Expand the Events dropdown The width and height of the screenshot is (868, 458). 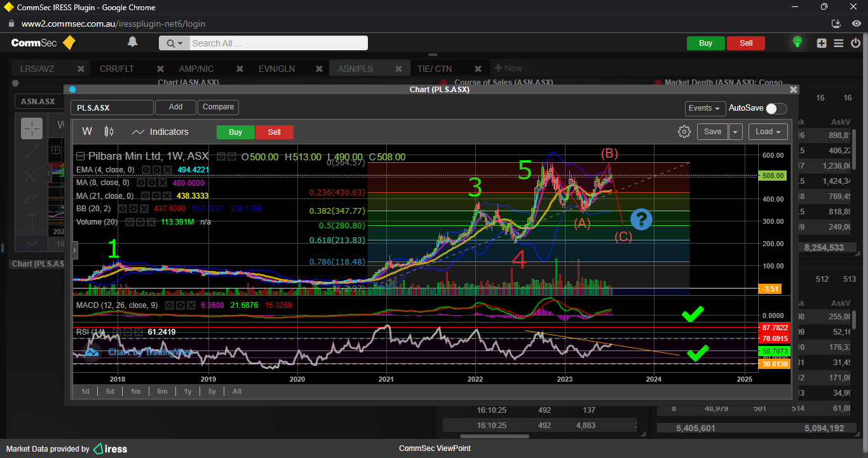(705, 109)
